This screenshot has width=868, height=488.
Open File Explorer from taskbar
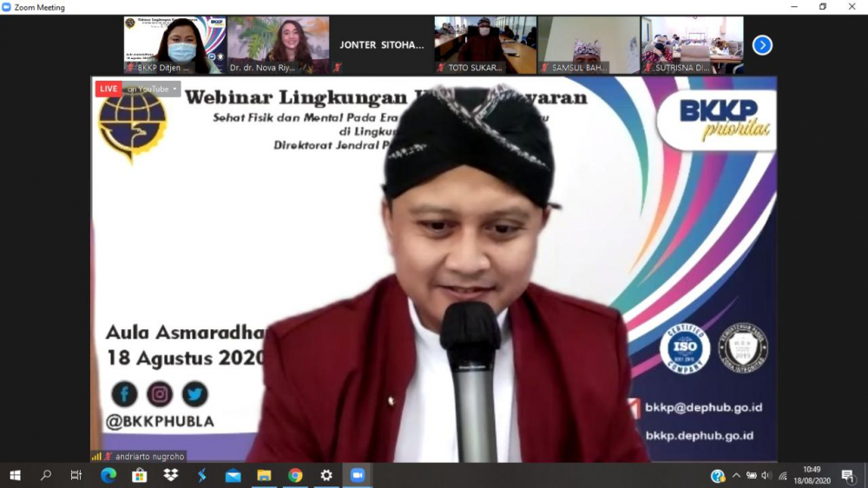tap(264, 475)
